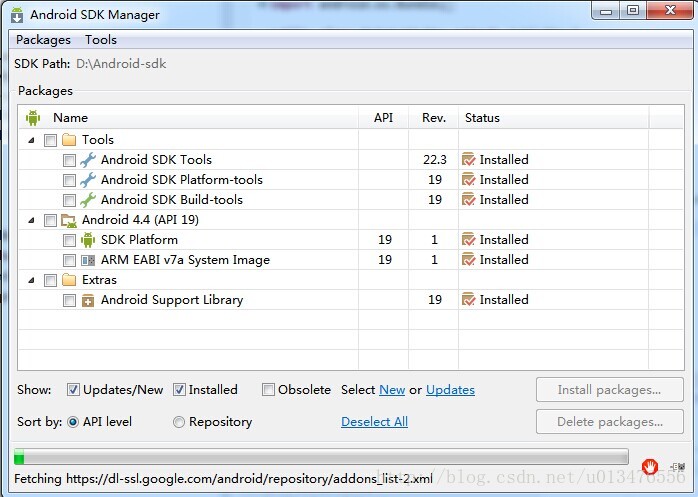Open the Tools menu
Viewport: 698px width, 497px height.
pyautogui.click(x=101, y=40)
